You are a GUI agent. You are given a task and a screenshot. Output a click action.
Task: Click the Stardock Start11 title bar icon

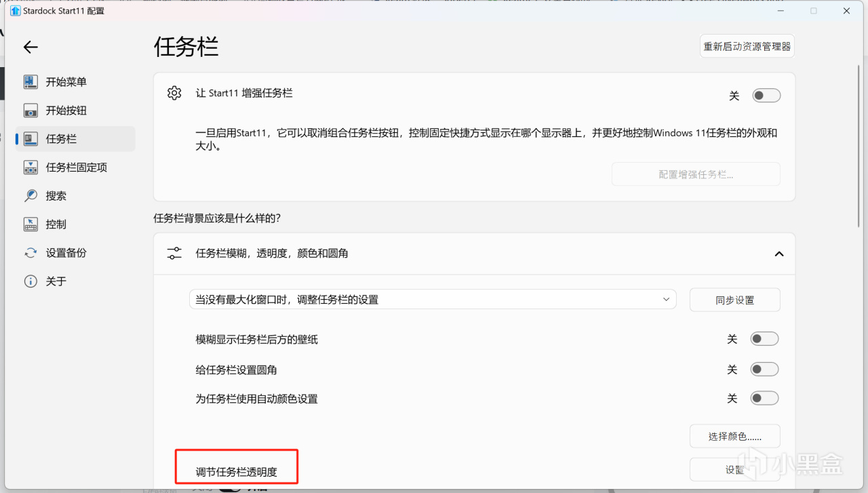click(x=15, y=11)
